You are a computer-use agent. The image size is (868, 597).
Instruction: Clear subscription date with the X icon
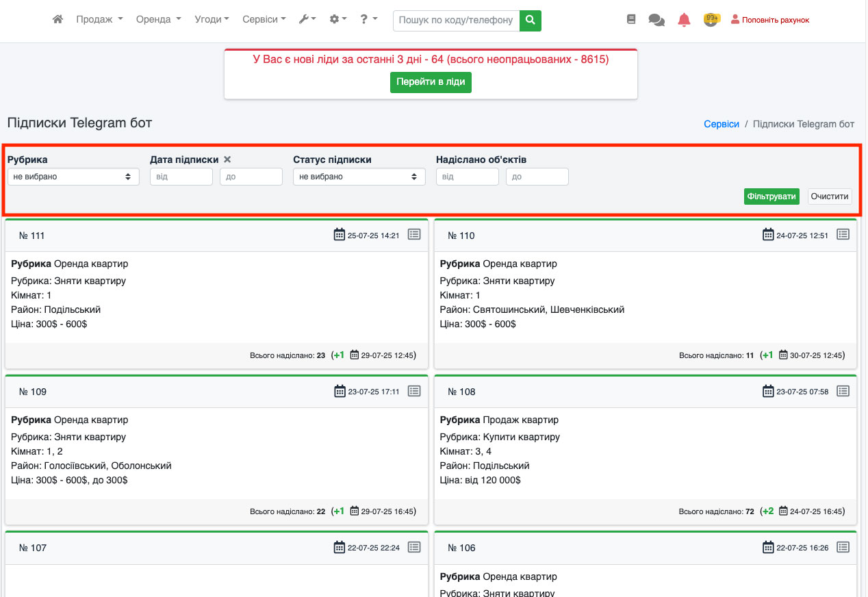(227, 160)
